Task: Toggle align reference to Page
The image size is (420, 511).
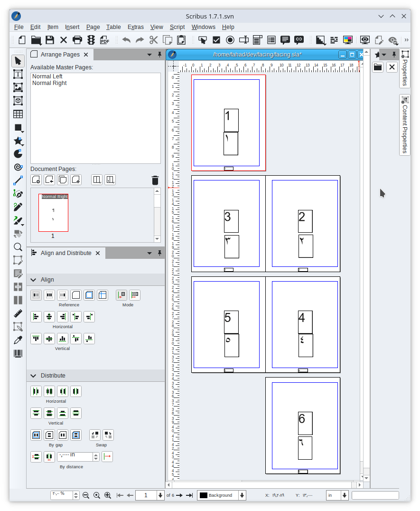Action: coord(76,295)
